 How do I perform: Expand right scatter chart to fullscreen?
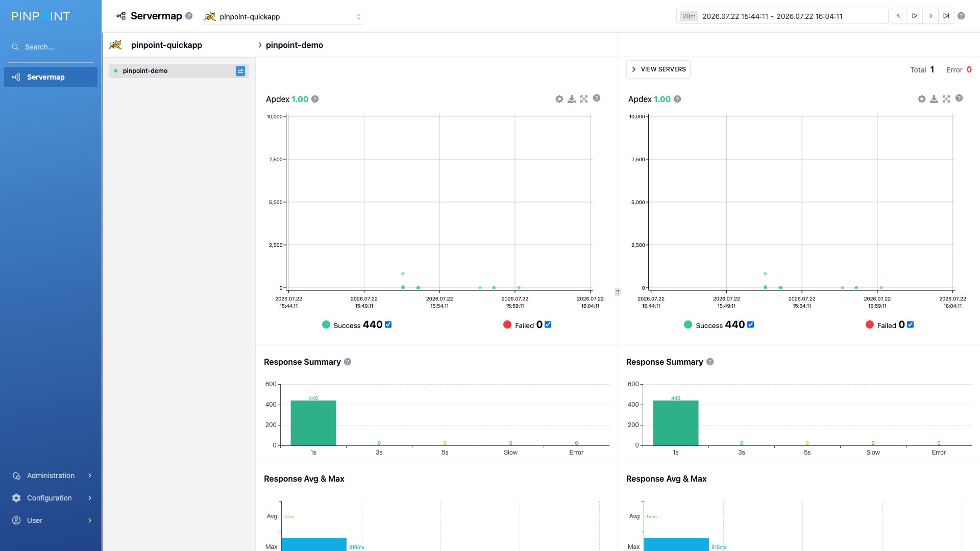[946, 99]
